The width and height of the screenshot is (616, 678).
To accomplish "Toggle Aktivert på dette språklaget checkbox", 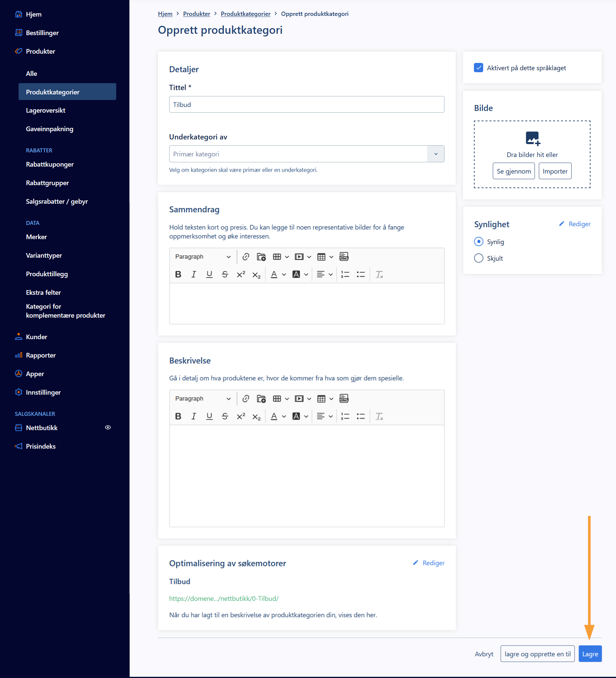I will tap(479, 68).
